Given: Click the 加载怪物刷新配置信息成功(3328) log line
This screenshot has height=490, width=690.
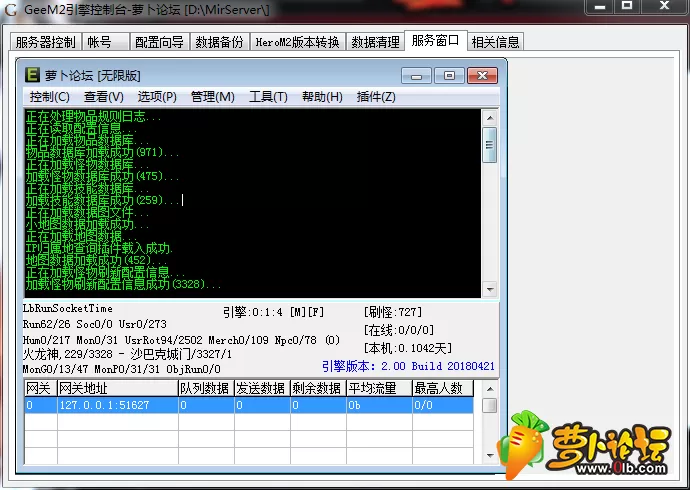Looking at the screenshot, I should 123,284.
